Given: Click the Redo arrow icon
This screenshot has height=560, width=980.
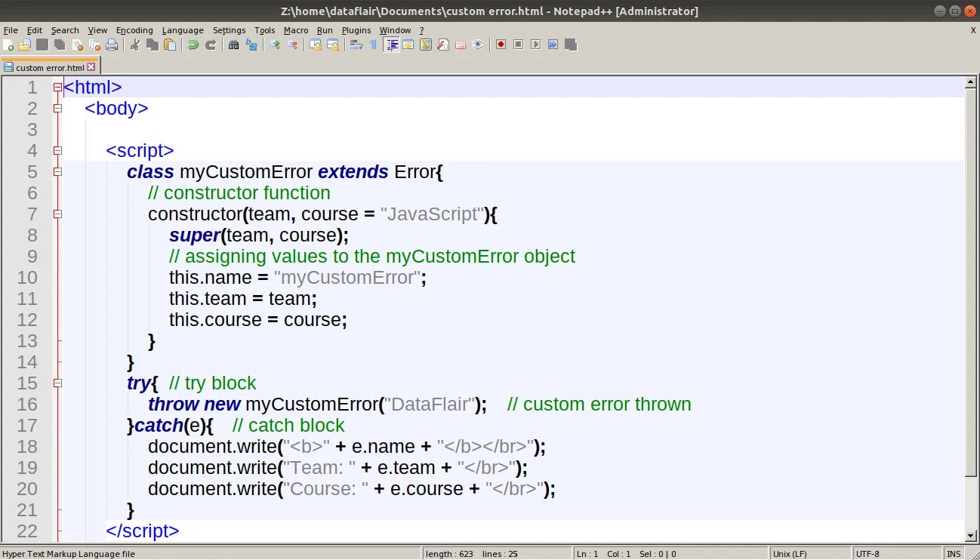Looking at the screenshot, I should point(211,45).
